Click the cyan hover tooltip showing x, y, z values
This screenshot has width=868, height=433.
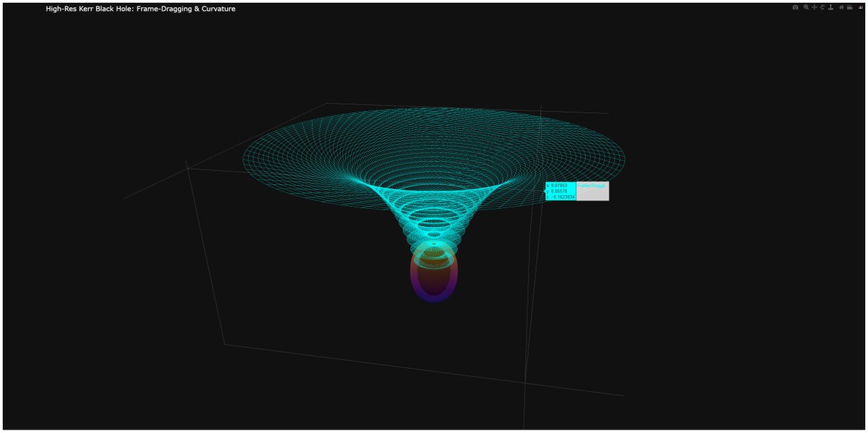[561, 191]
